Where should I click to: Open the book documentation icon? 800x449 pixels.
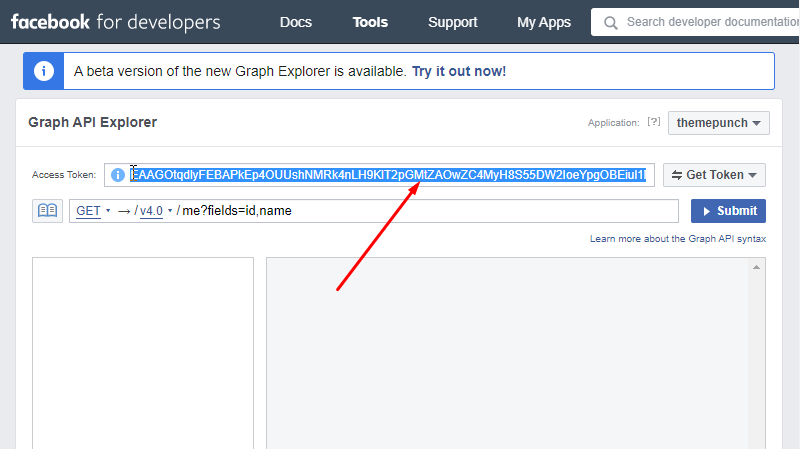point(47,211)
